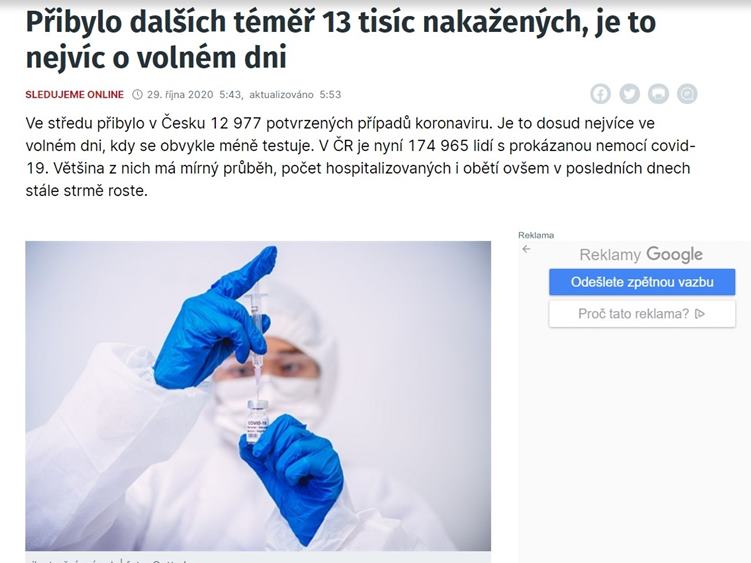Click the Google logo text in the ad

(674, 254)
